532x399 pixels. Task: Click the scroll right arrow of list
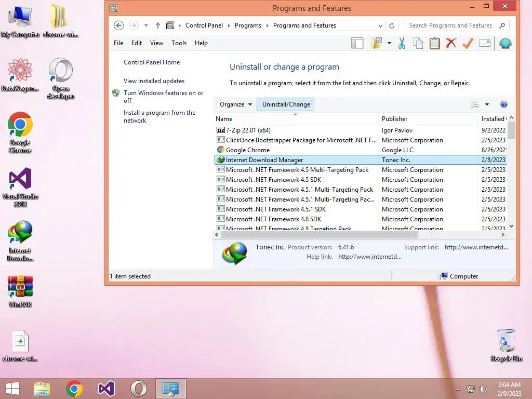pyautogui.click(x=503, y=234)
